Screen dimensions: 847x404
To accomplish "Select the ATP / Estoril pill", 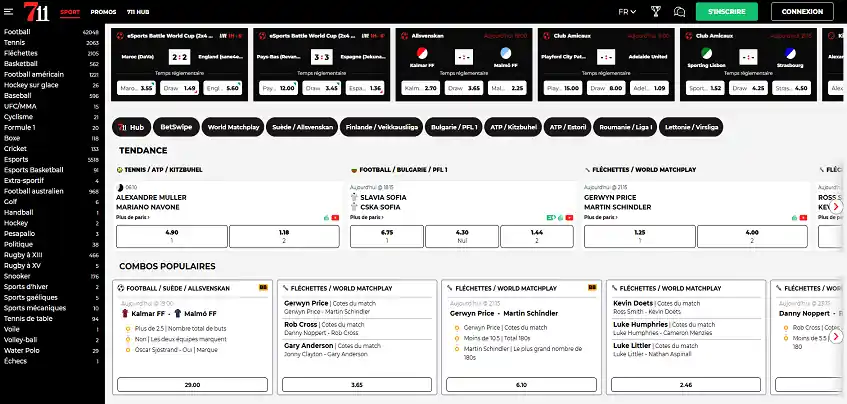I will pos(567,127).
